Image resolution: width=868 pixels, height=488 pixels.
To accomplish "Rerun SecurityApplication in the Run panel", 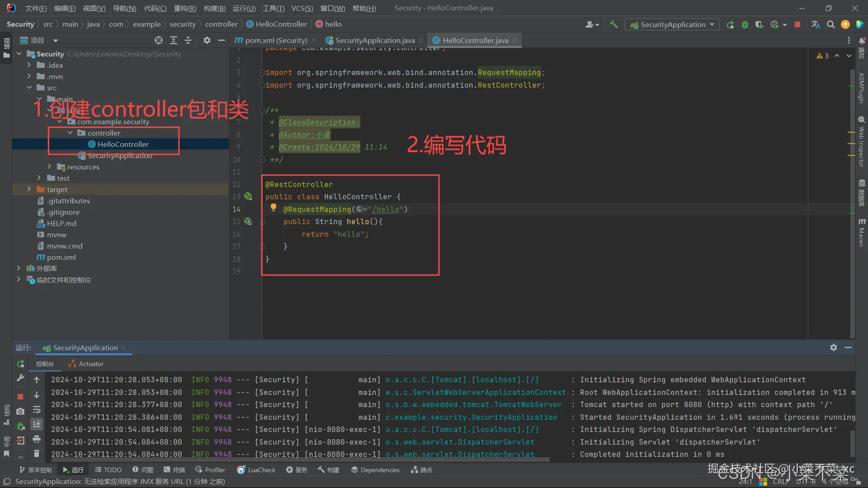I will click(20, 364).
